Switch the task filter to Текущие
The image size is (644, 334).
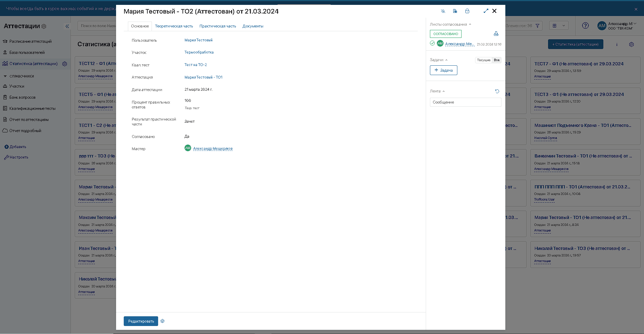483,60
